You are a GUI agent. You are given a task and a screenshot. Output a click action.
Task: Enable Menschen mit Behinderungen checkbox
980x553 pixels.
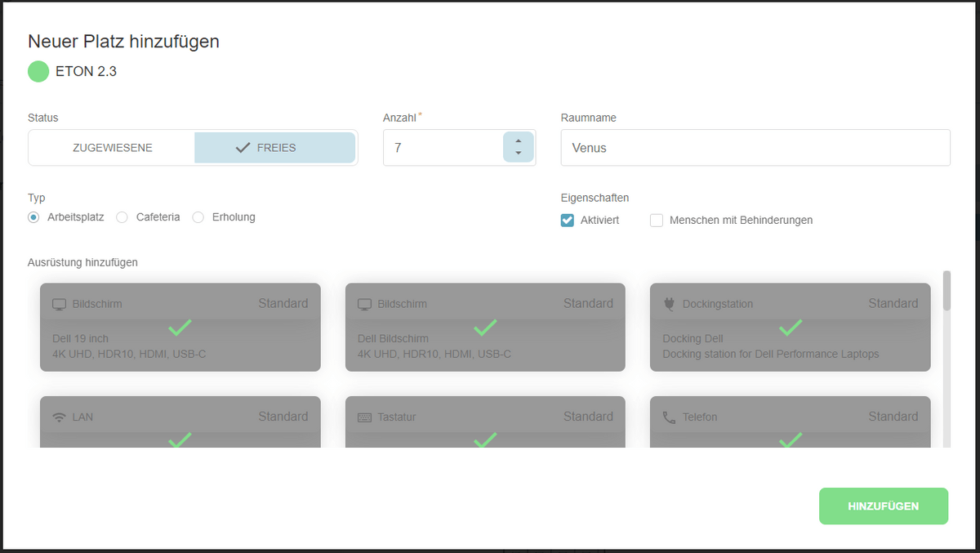click(x=657, y=220)
